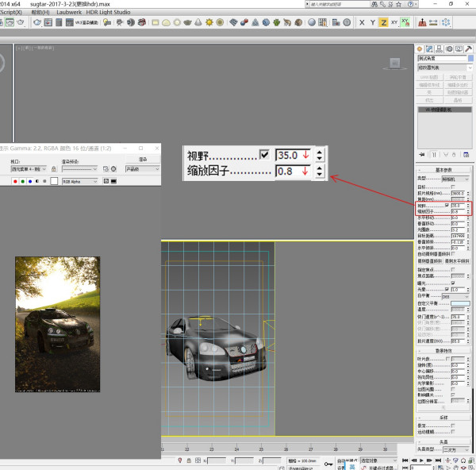Viewport: 476px width, 470px height.
Task: Open the production render mode dropdown
Action: 142,169
